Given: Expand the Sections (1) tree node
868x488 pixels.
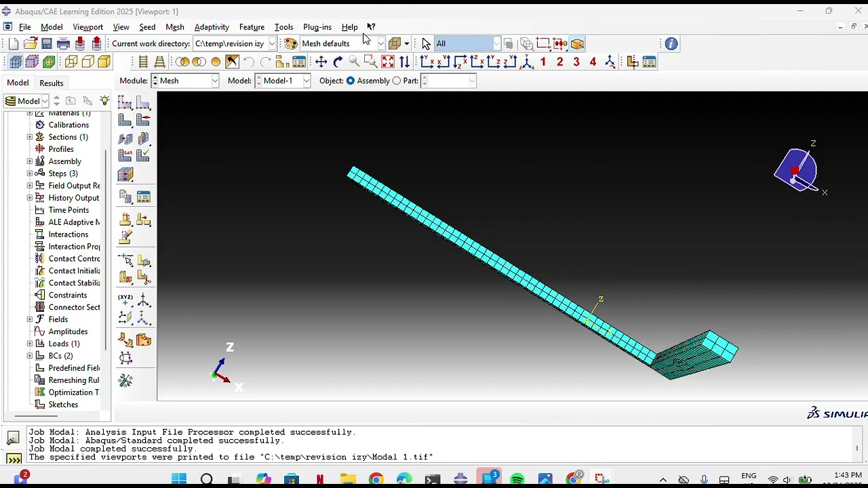Looking at the screenshot, I should [30, 137].
